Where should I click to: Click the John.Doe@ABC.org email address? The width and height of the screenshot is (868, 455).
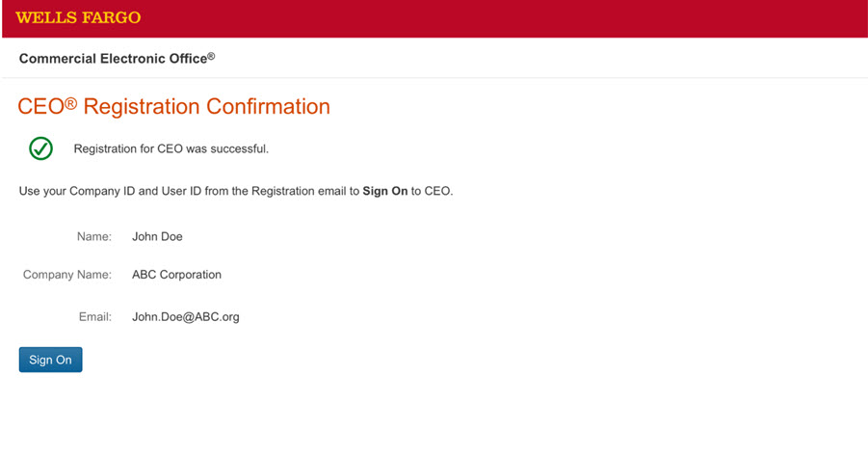[x=185, y=317]
